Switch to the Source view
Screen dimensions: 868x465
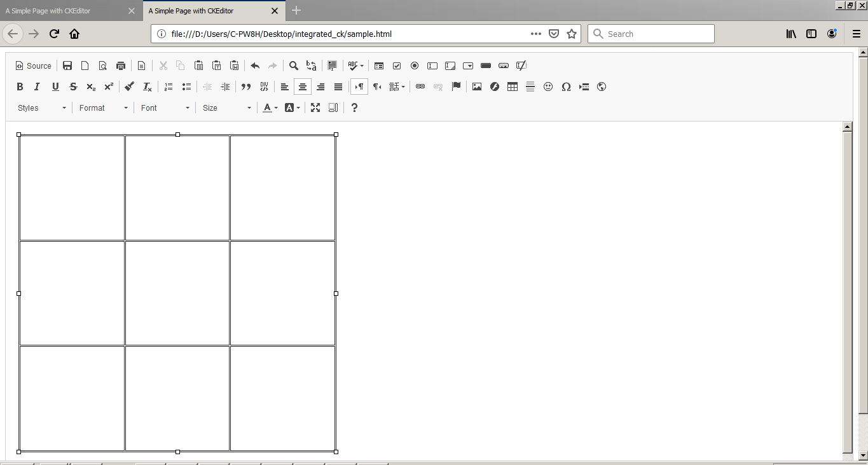pos(33,66)
